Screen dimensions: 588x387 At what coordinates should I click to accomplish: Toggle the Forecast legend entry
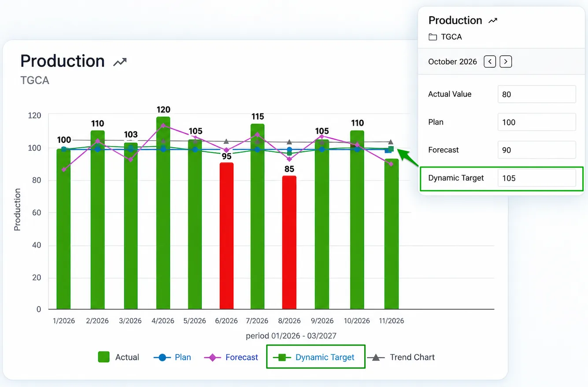(231, 357)
